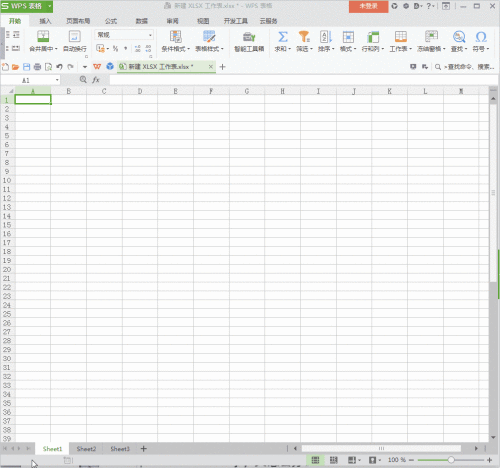Click the Open folder icon in quick toolbar

[15, 67]
